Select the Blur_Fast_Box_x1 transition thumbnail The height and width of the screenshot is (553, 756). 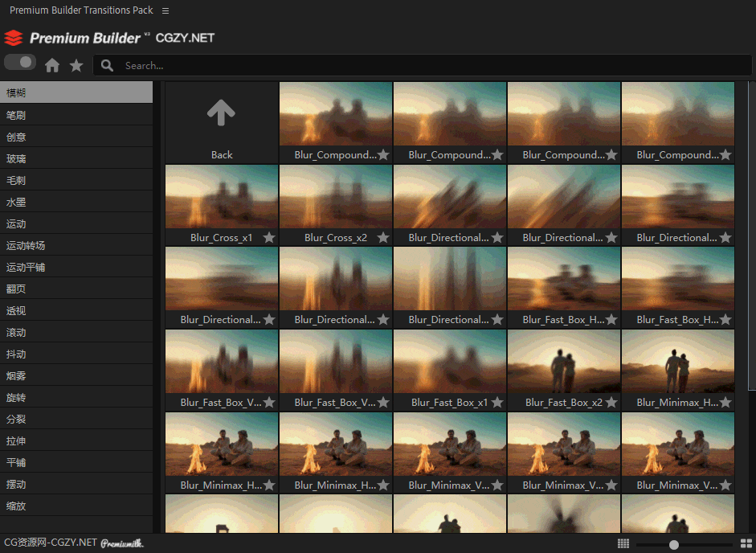[x=450, y=362]
